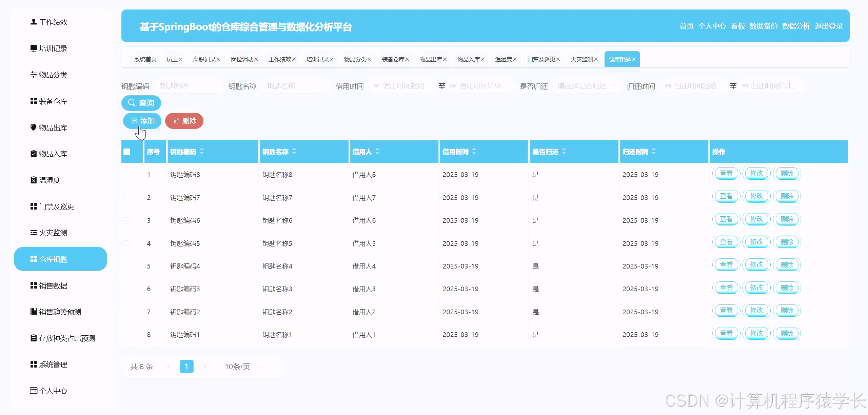Click the magnifier icon on 查询 button
This screenshot has width=868, height=415.
132,103
